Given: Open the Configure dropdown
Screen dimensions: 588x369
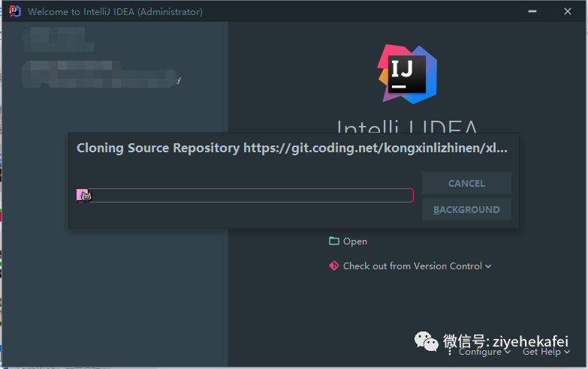Looking at the screenshot, I should [484, 352].
